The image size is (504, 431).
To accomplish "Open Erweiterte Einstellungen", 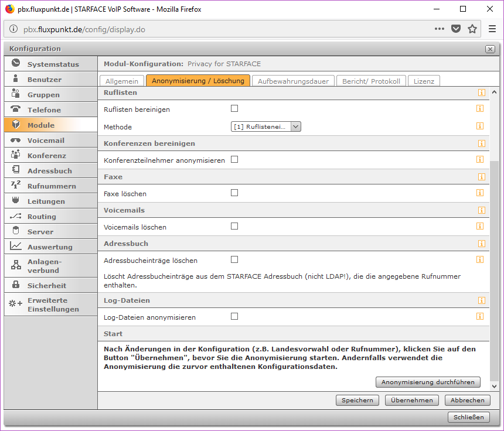I will 51,305.
